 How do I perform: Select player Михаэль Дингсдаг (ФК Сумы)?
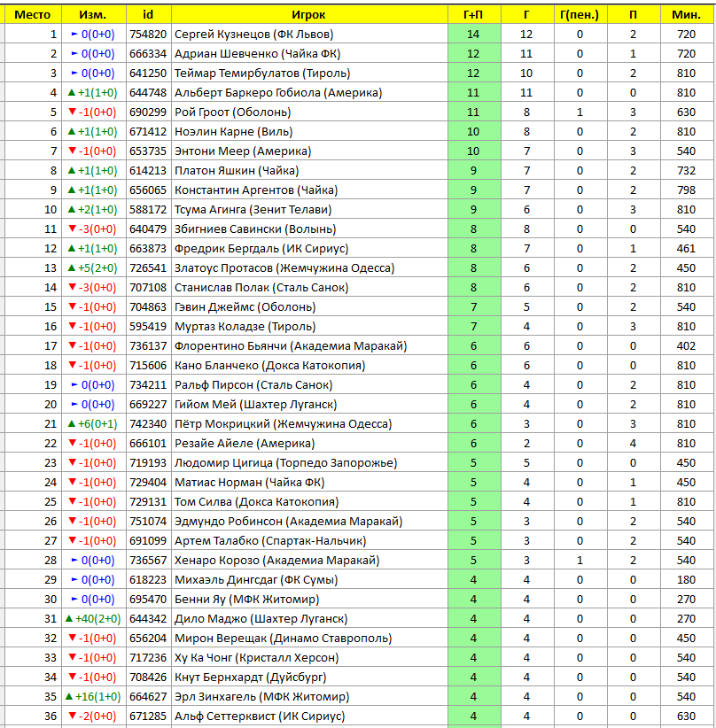coord(256,580)
